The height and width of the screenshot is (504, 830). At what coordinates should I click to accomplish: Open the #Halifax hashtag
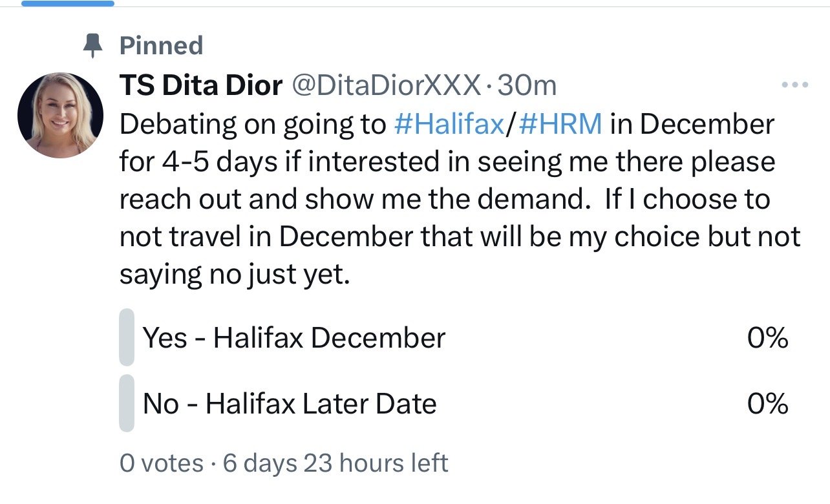click(x=448, y=124)
